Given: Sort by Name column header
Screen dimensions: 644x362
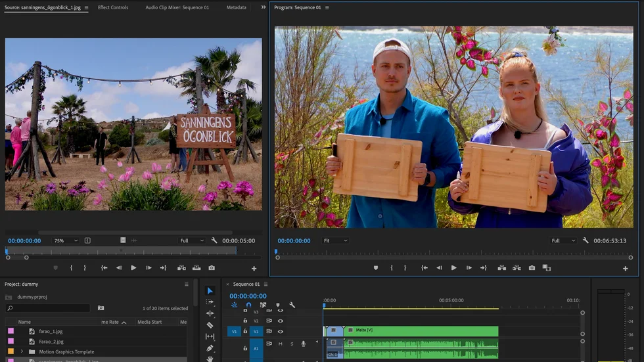Looking at the screenshot, I should [24, 322].
